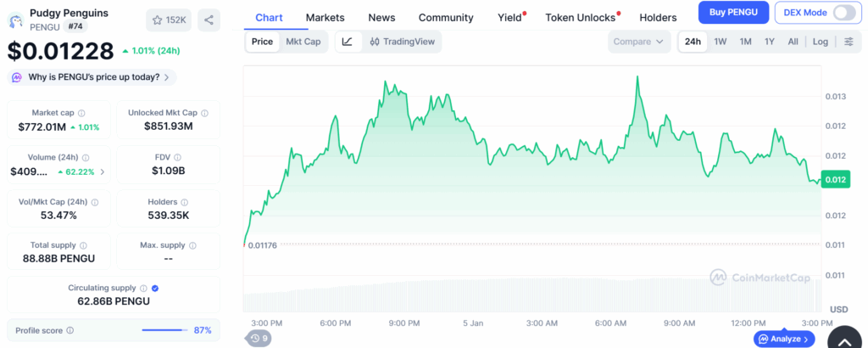Open the chart settings sliders icon

tap(849, 42)
